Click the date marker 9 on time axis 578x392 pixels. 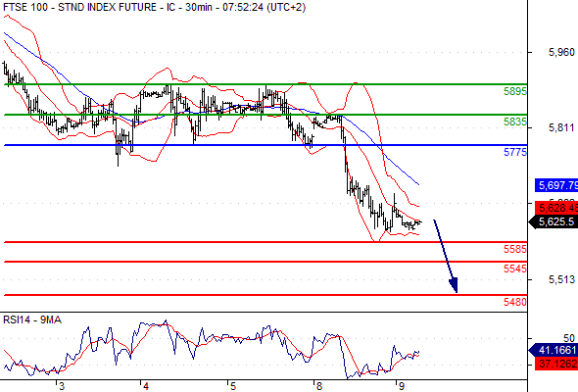(x=402, y=386)
